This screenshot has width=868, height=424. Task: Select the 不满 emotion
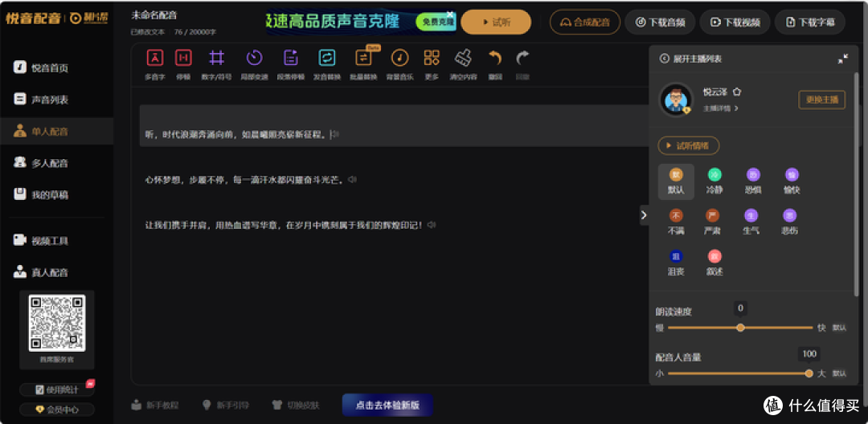pyautogui.click(x=676, y=222)
